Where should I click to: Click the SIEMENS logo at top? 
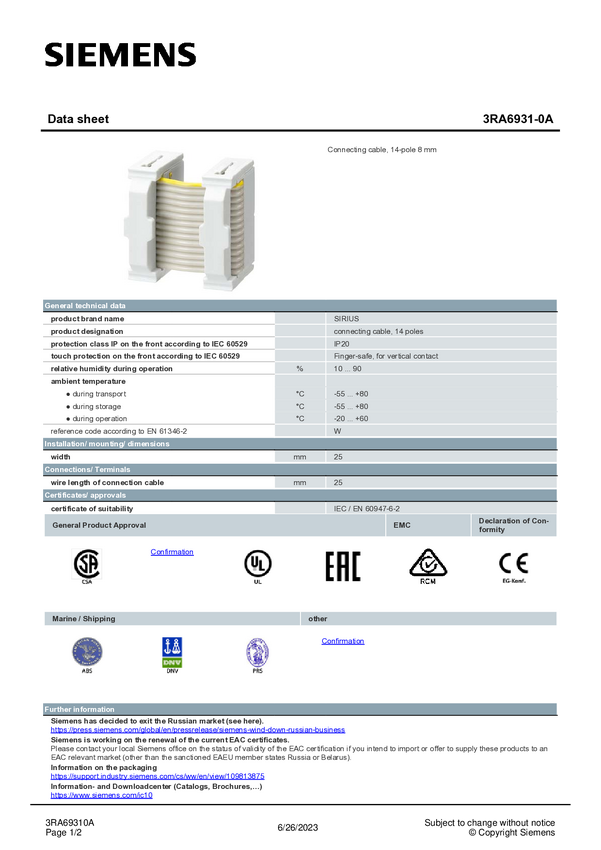pos(120,55)
